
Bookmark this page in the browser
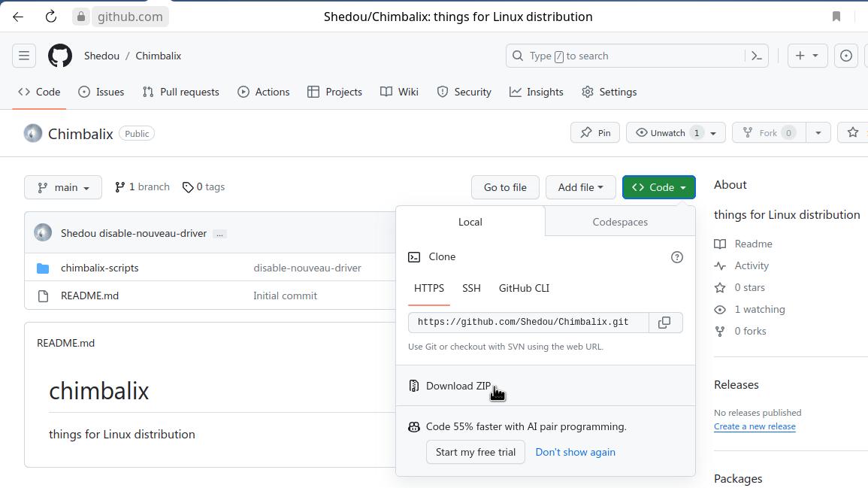coord(836,17)
